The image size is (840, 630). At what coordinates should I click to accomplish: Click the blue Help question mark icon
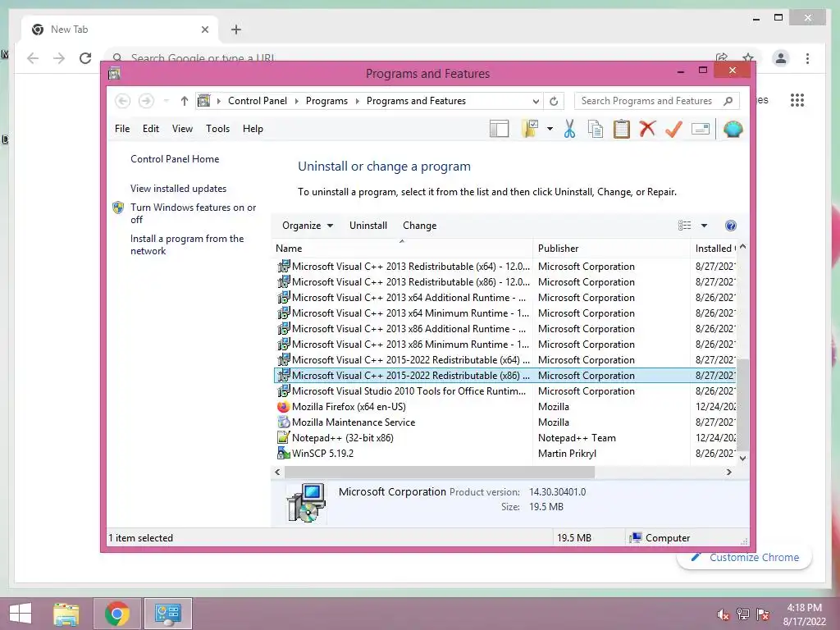pos(730,226)
